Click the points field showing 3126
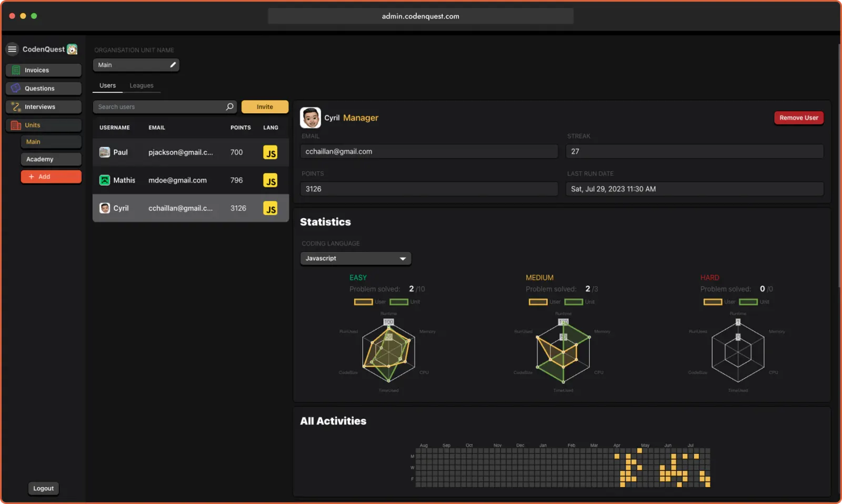 click(429, 189)
